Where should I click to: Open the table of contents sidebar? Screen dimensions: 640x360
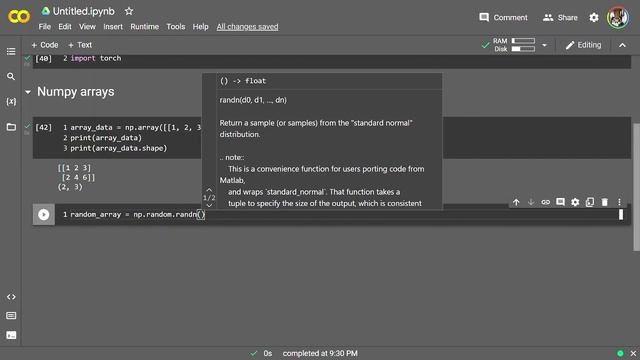pyautogui.click(x=11, y=51)
